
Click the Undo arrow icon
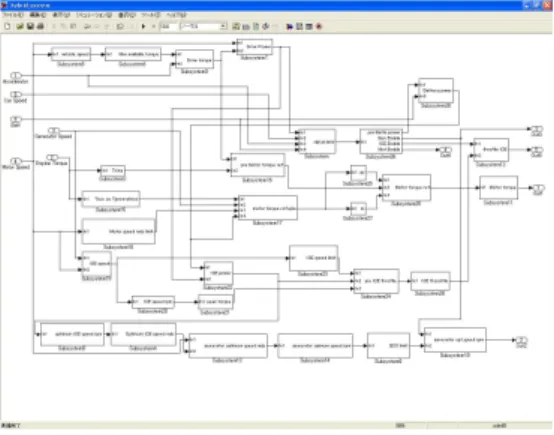point(87,27)
